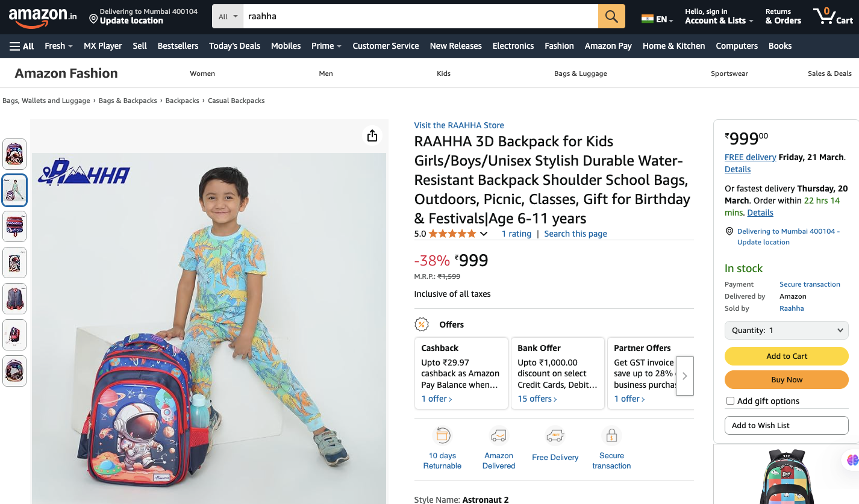Click the Amazon Delivered truck icon
Screen dimensions: 859x504
[499, 435]
